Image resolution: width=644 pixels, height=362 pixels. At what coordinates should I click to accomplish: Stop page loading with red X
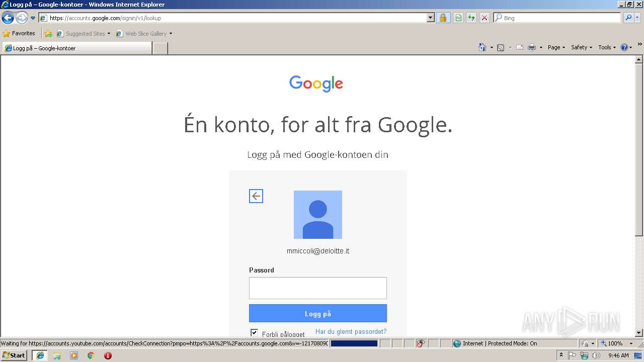[485, 18]
